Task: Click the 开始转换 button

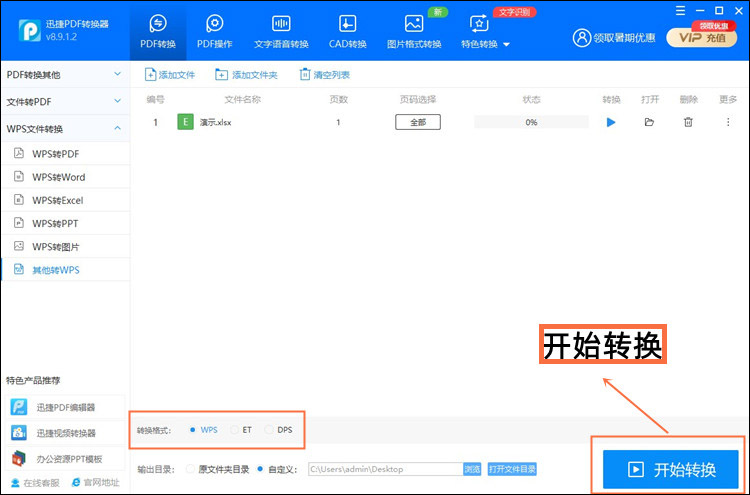Action: (x=670, y=469)
